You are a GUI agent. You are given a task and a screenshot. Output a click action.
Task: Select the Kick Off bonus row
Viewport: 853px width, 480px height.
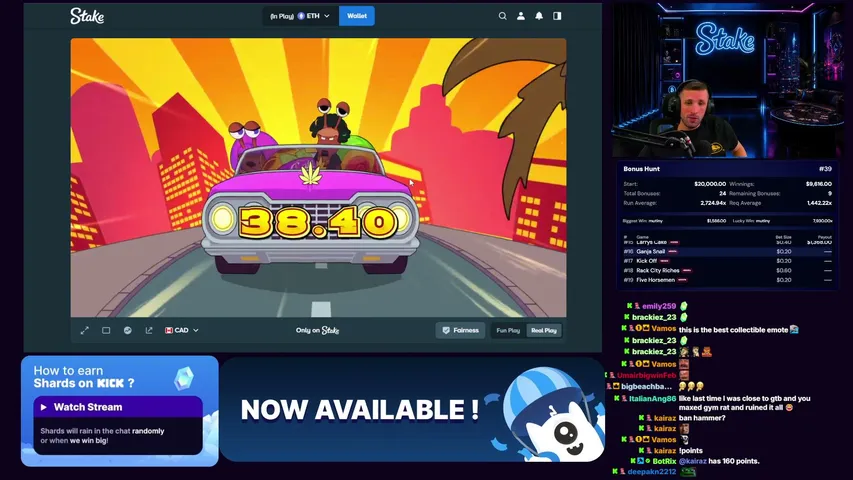[x=727, y=261]
